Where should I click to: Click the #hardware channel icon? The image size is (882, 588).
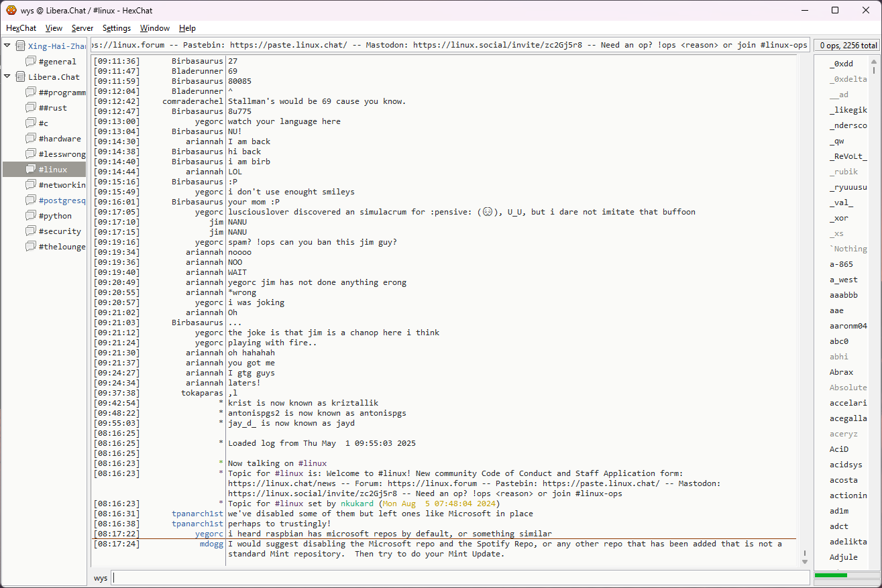tap(31, 139)
